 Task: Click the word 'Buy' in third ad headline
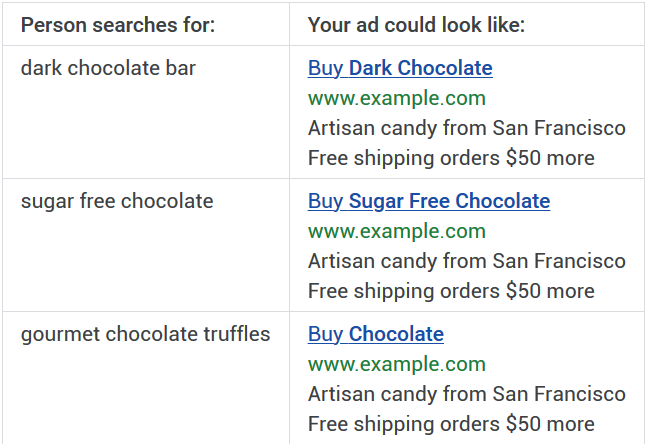click(x=325, y=334)
